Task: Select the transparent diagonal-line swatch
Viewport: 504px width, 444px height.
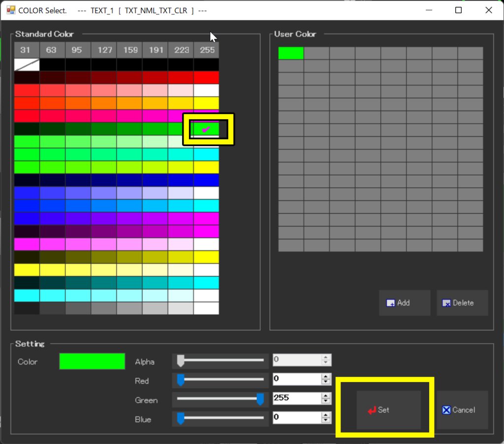Action: pyautogui.click(x=27, y=65)
